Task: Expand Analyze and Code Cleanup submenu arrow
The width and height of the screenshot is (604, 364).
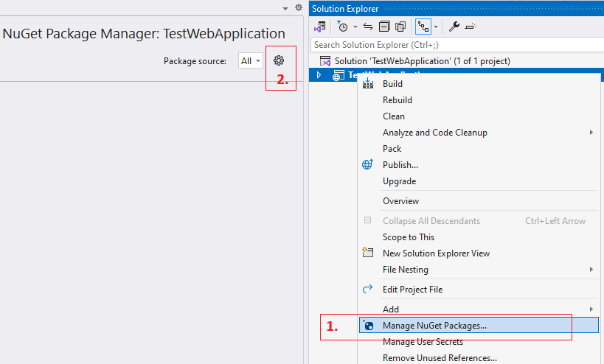Action: 591,133
